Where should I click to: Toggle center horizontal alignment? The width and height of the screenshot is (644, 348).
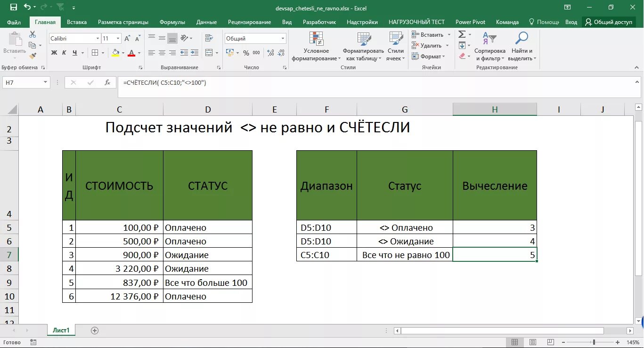(x=162, y=53)
